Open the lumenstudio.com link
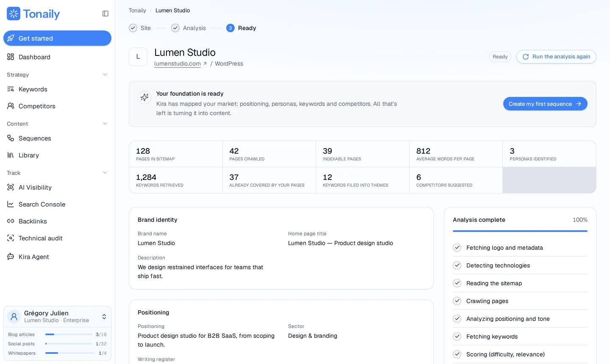Image resolution: width=610 pixels, height=364 pixels. click(x=177, y=64)
